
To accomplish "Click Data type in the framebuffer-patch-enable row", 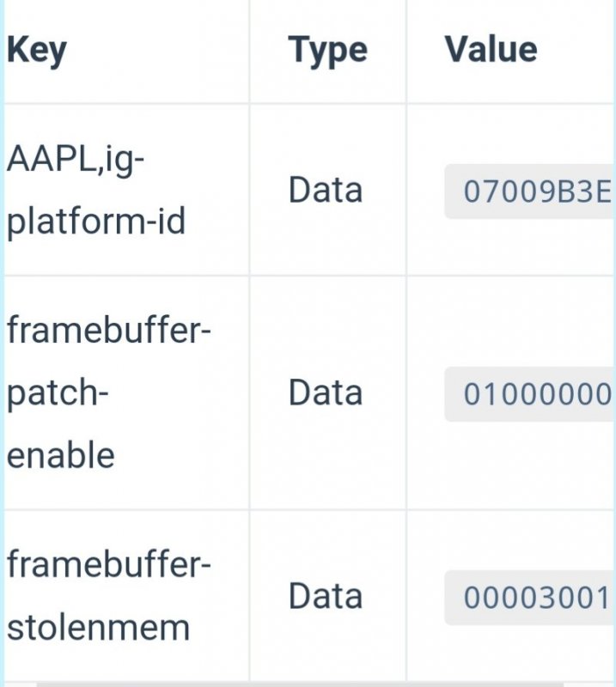I will [x=326, y=392].
